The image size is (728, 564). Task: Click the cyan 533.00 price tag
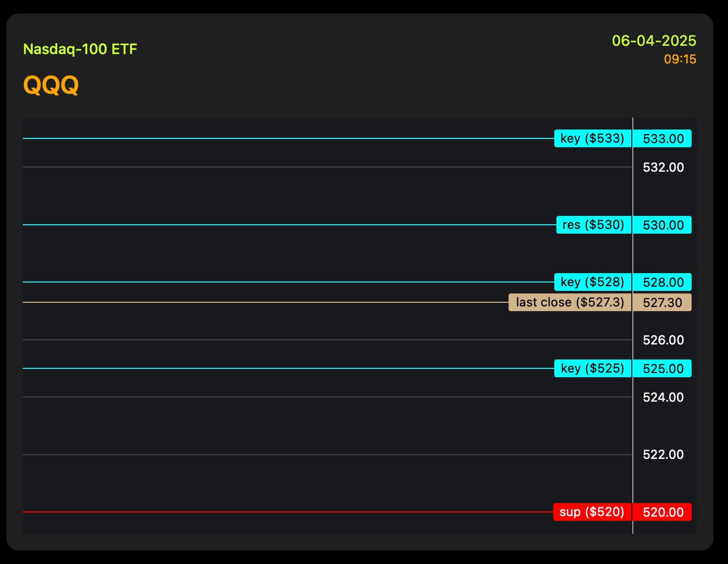[x=663, y=138]
